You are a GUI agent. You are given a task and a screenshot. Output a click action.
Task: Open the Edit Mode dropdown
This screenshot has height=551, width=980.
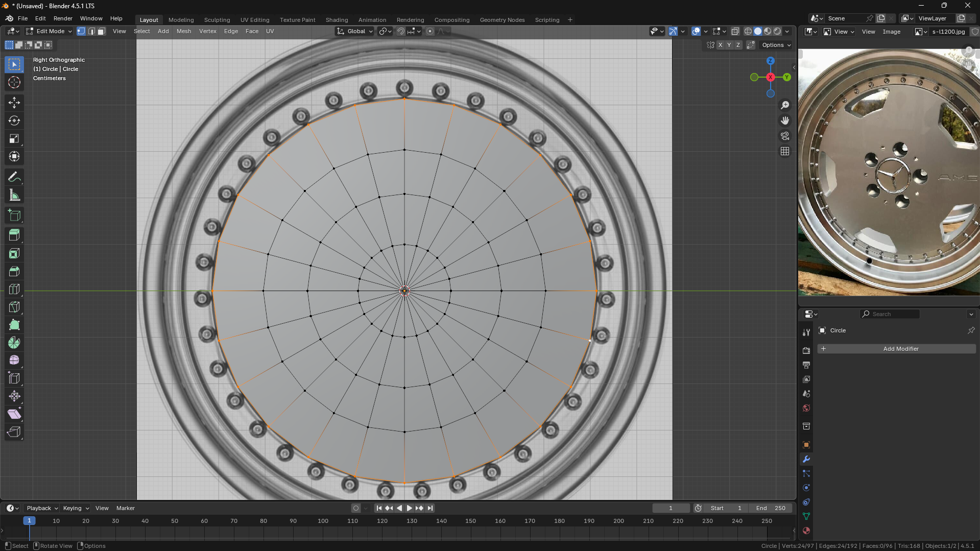click(50, 32)
